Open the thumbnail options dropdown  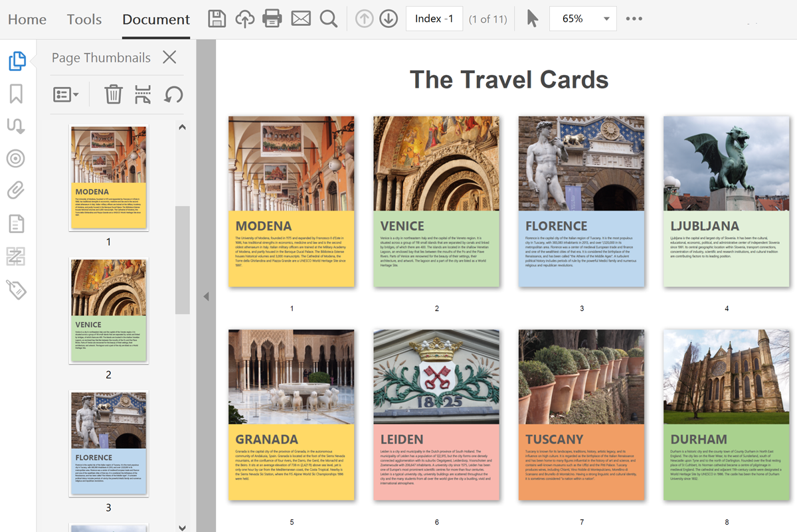(64, 94)
